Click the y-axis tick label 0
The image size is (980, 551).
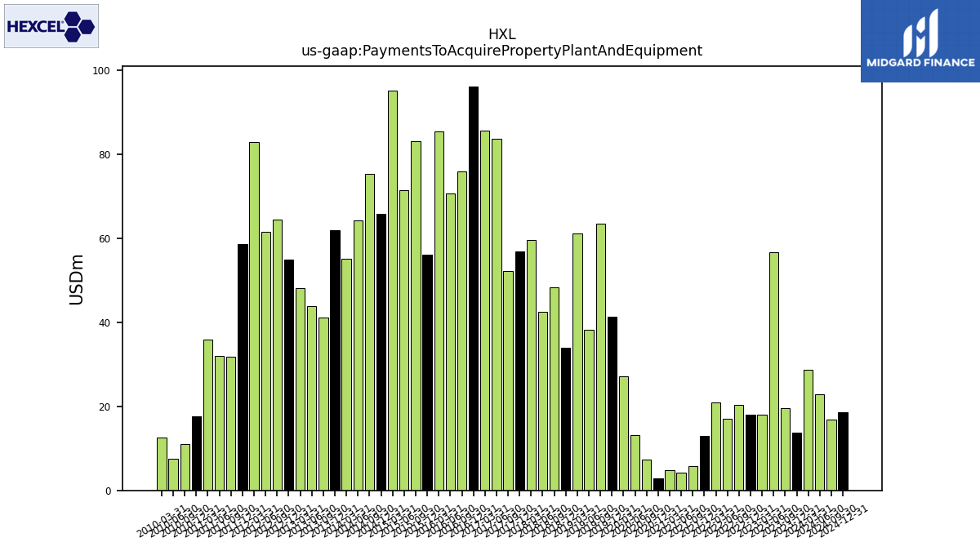[107, 491]
